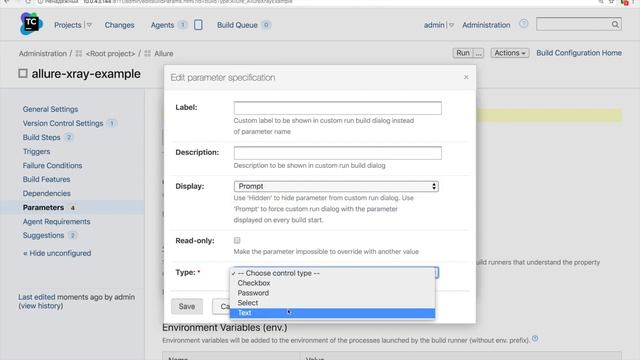Image resolution: width=640 pixels, height=360 pixels.
Task: Go to the Changes tab
Action: [119, 25]
